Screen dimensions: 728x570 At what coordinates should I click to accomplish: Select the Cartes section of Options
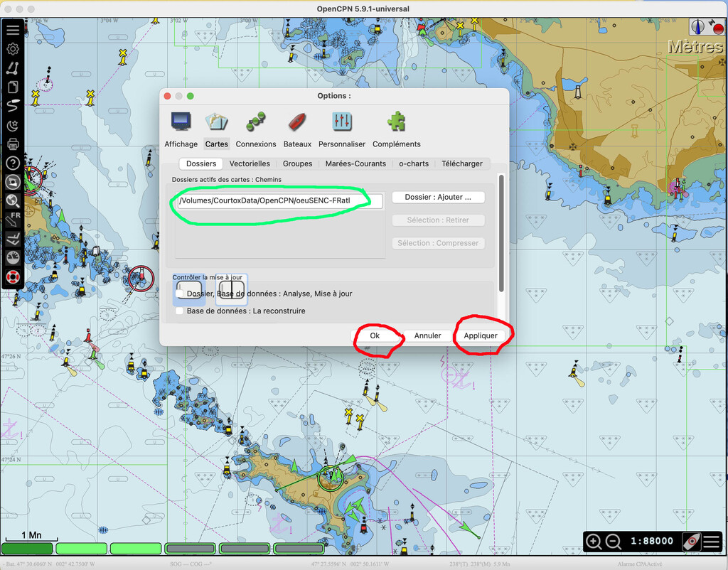coord(217,129)
